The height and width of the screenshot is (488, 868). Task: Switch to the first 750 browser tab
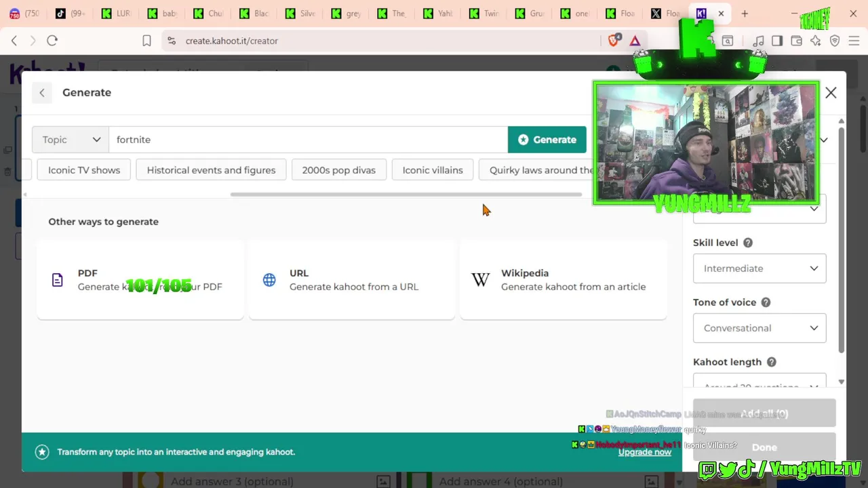coord(24,14)
